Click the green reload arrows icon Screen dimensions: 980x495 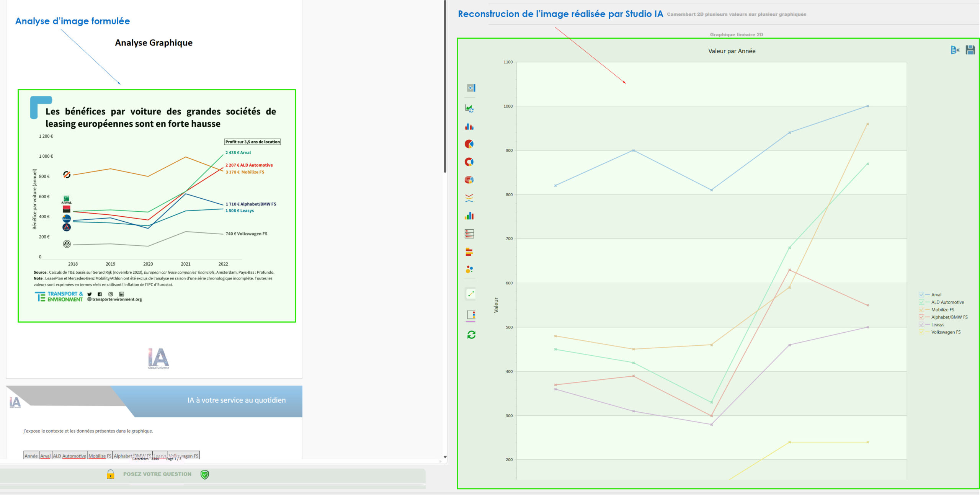click(x=471, y=335)
